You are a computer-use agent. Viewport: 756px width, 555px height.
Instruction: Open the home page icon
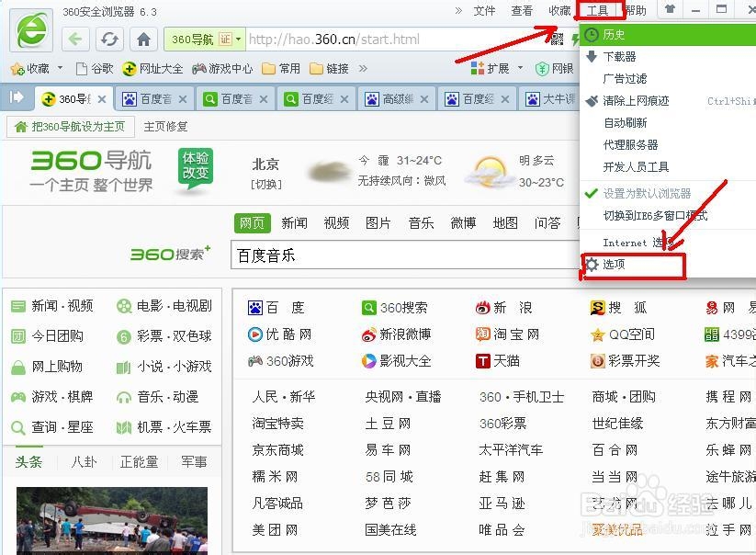point(141,40)
